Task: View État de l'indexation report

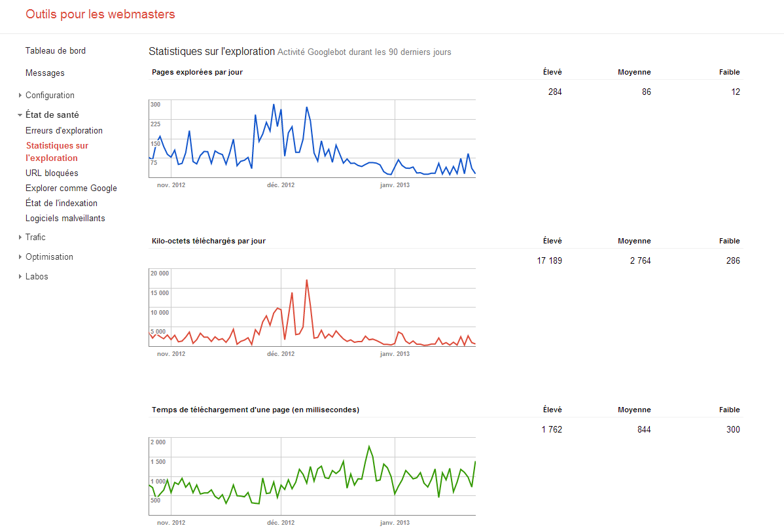Action: 62,204
